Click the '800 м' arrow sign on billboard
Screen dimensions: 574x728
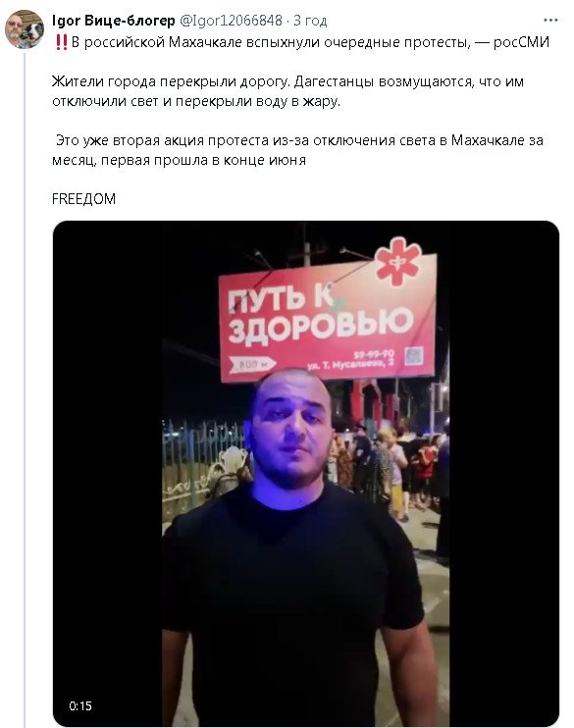tap(252, 364)
